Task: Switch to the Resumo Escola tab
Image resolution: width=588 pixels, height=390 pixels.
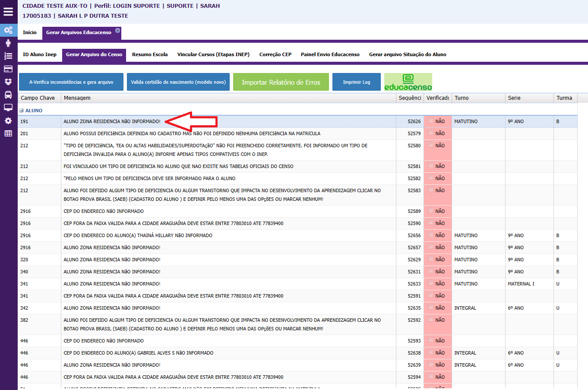Action: pyautogui.click(x=150, y=54)
